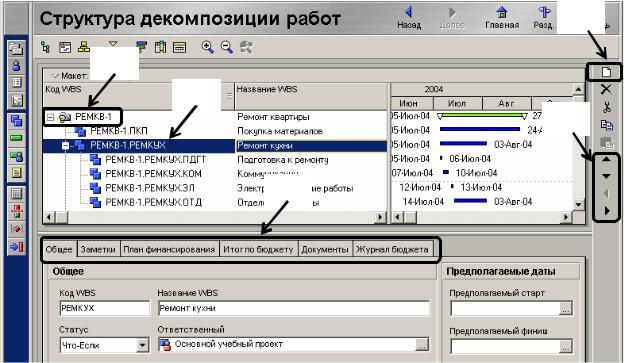Open the Статус dropdown arrow
This screenshot has height=363, width=627.
(142, 345)
